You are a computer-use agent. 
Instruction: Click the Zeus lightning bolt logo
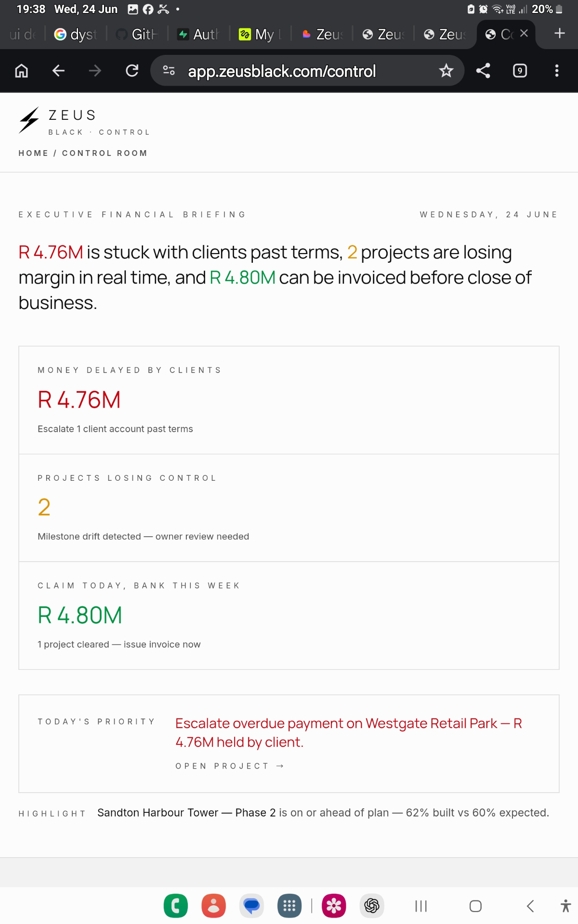coord(29,120)
